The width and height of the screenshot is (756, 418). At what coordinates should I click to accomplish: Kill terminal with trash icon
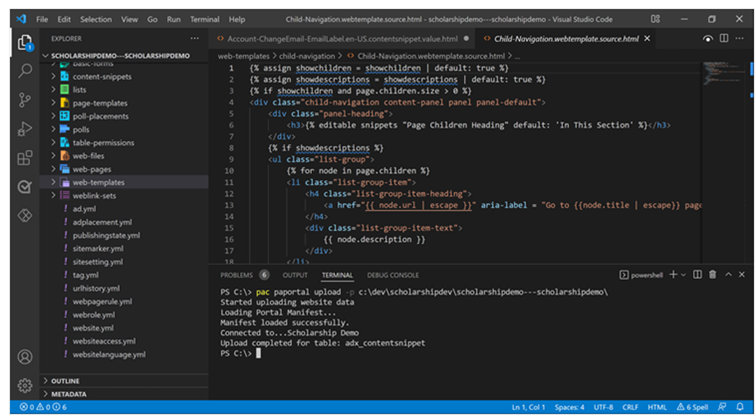713,275
